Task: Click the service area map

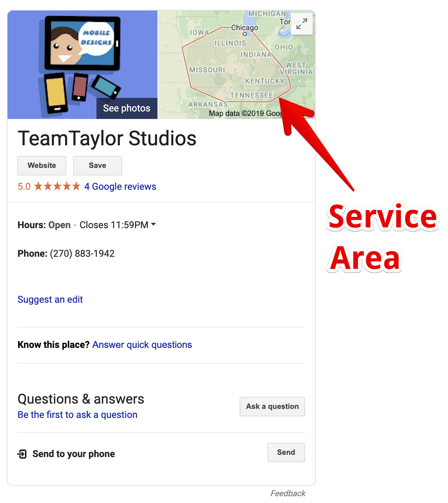Action: point(236,65)
